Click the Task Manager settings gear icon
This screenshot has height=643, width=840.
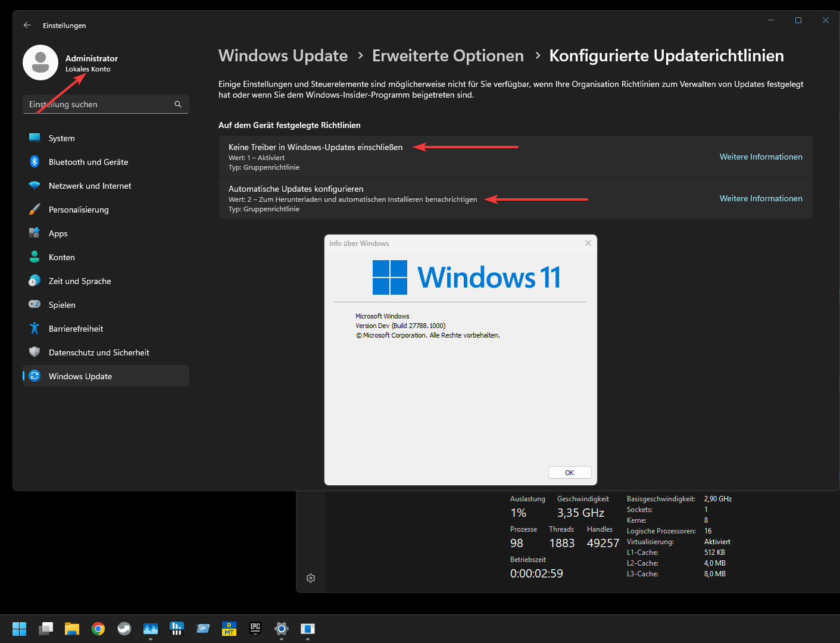(311, 578)
